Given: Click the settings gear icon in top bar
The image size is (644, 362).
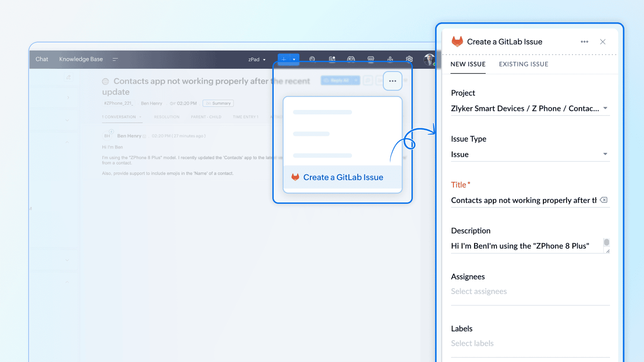Looking at the screenshot, I should coord(409,59).
